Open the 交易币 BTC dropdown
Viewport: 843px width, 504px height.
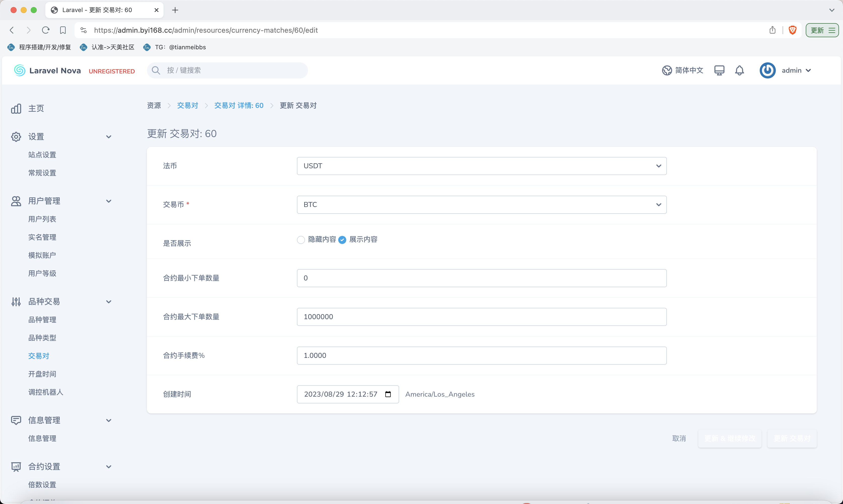(481, 204)
